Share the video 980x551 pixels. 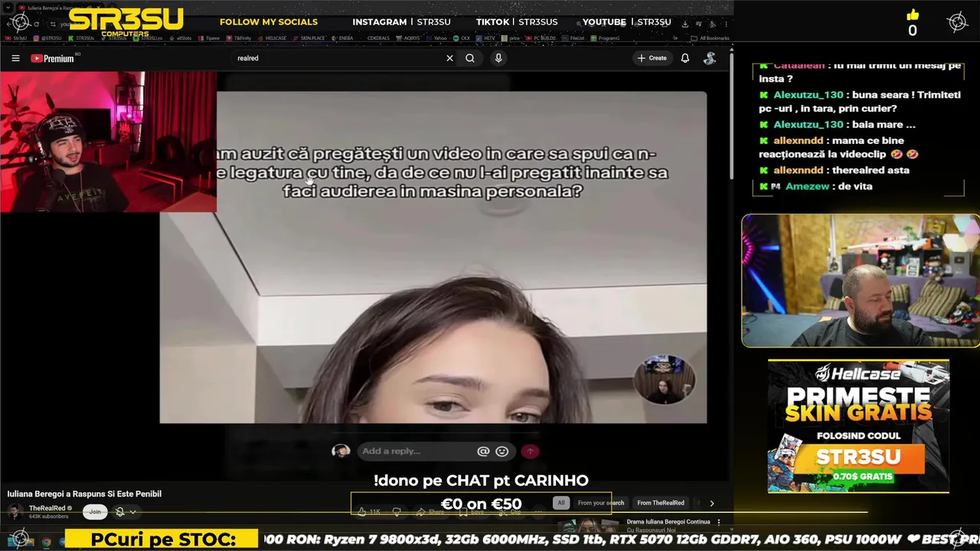point(431,511)
